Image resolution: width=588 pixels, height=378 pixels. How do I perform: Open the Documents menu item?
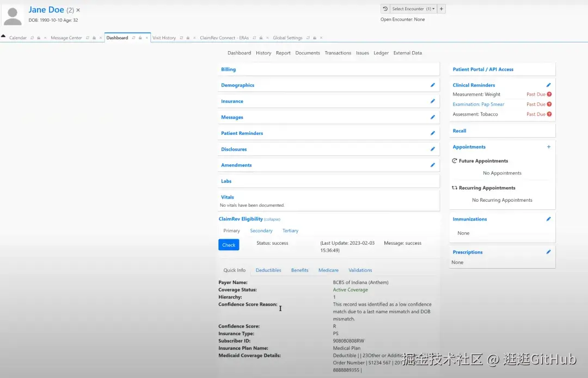click(x=308, y=53)
